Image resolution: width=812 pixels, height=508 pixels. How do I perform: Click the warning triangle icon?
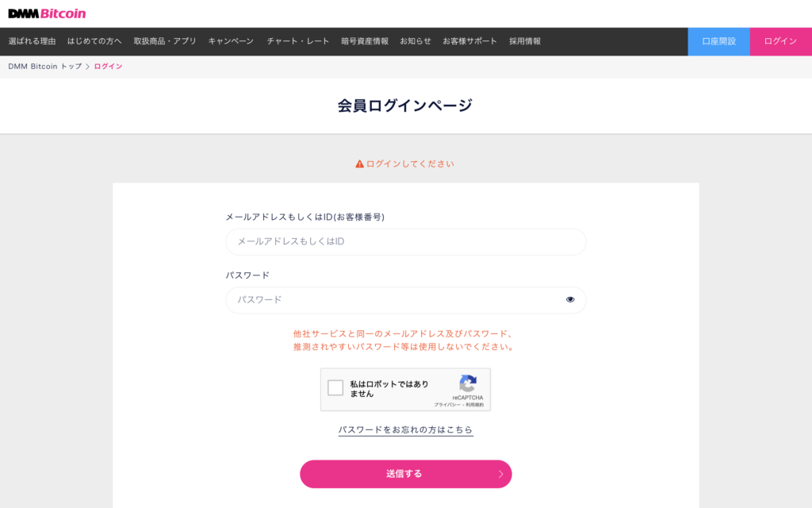(359, 164)
